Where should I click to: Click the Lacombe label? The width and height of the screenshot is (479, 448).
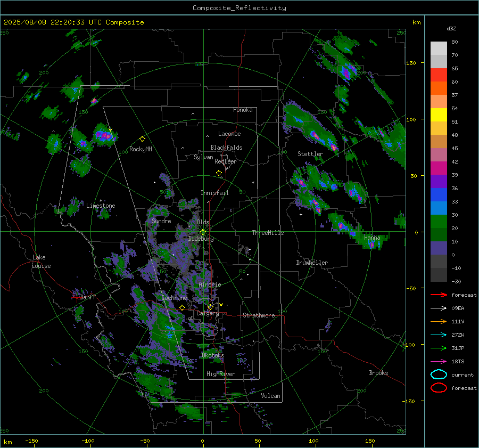[229, 134]
